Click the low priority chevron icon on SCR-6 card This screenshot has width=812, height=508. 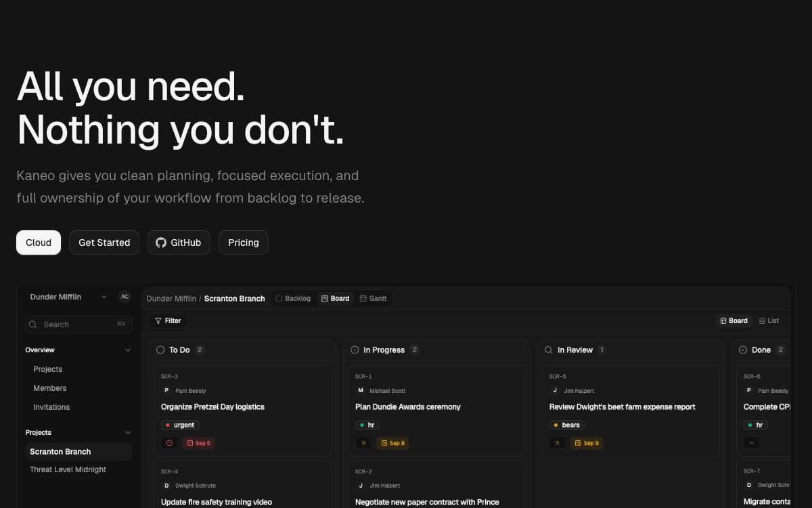click(752, 443)
